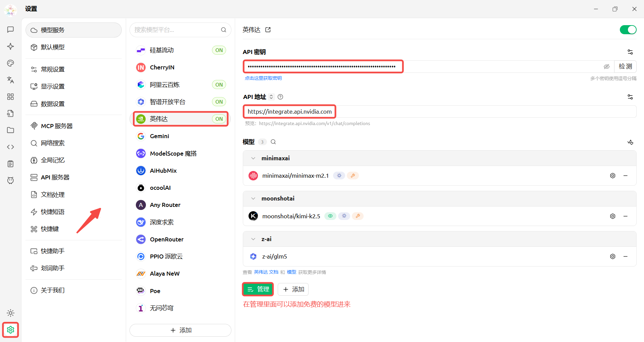This screenshot has height=342, width=644.
Task: Switch theme with the sun icon
Action: coord(10,313)
